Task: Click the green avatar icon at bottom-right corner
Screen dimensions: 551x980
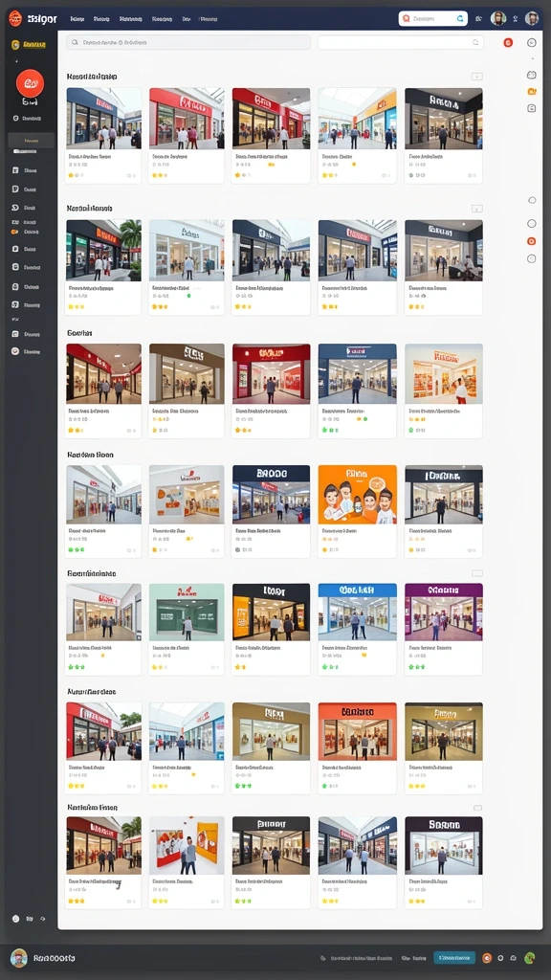Action: point(530,957)
